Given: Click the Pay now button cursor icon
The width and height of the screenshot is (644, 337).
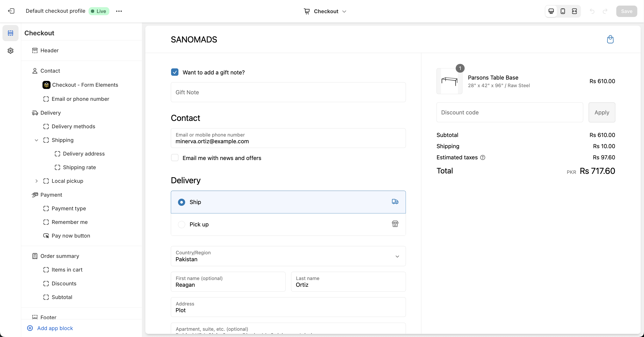Looking at the screenshot, I should pos(46,236).
